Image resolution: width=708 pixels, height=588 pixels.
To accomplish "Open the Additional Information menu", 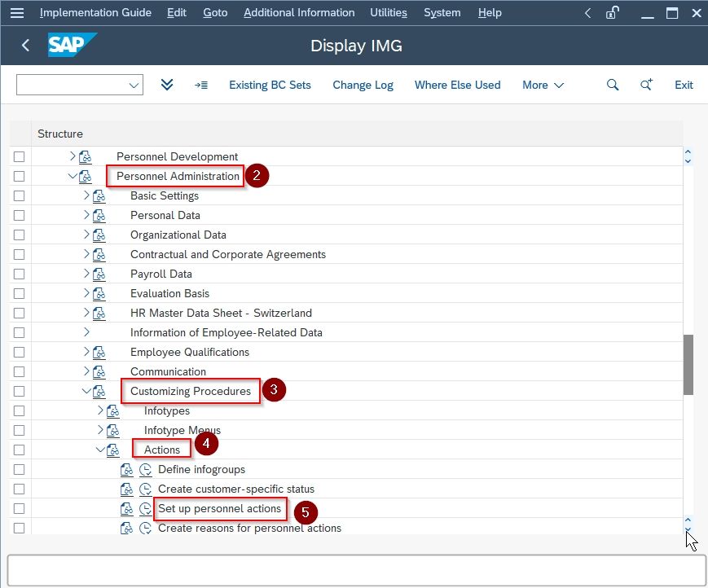I will pos(299,13).
